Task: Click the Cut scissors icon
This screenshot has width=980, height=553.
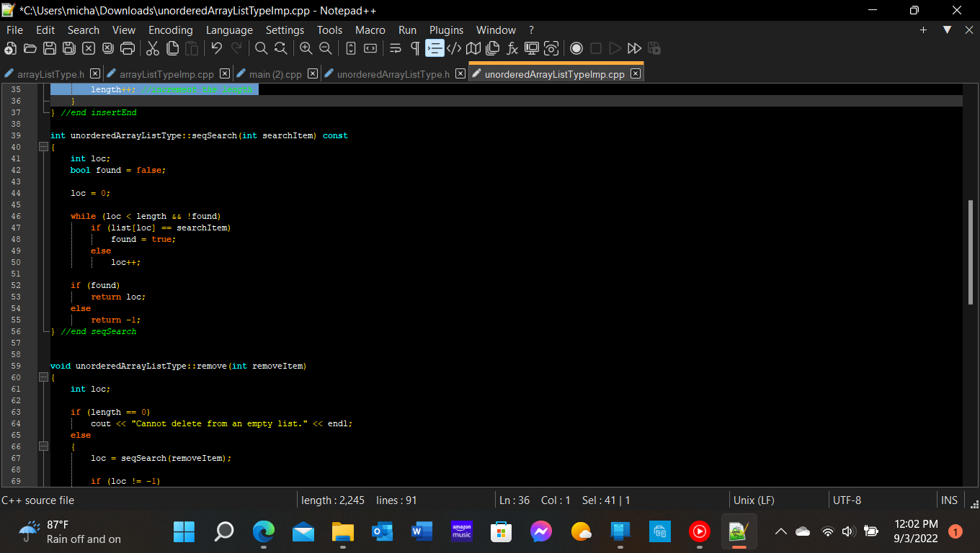Action: [153, 48]
